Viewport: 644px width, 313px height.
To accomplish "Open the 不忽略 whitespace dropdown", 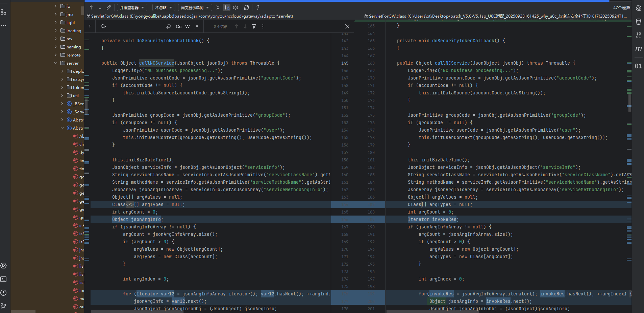I will click(x=164, y=7).
